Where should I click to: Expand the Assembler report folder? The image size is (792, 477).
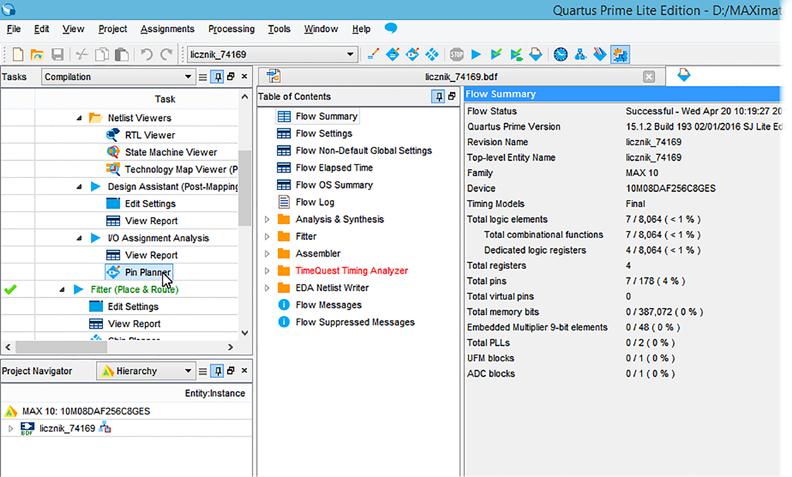(267, 254)
